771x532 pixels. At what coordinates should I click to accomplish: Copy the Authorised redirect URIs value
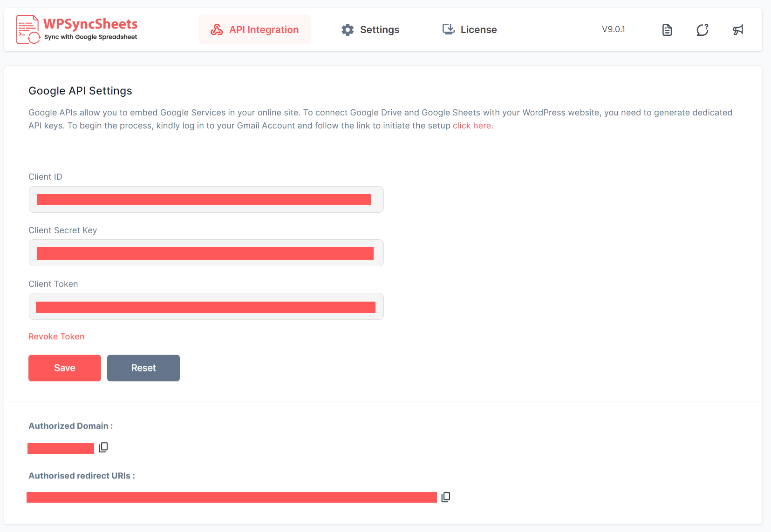point(446,497)
